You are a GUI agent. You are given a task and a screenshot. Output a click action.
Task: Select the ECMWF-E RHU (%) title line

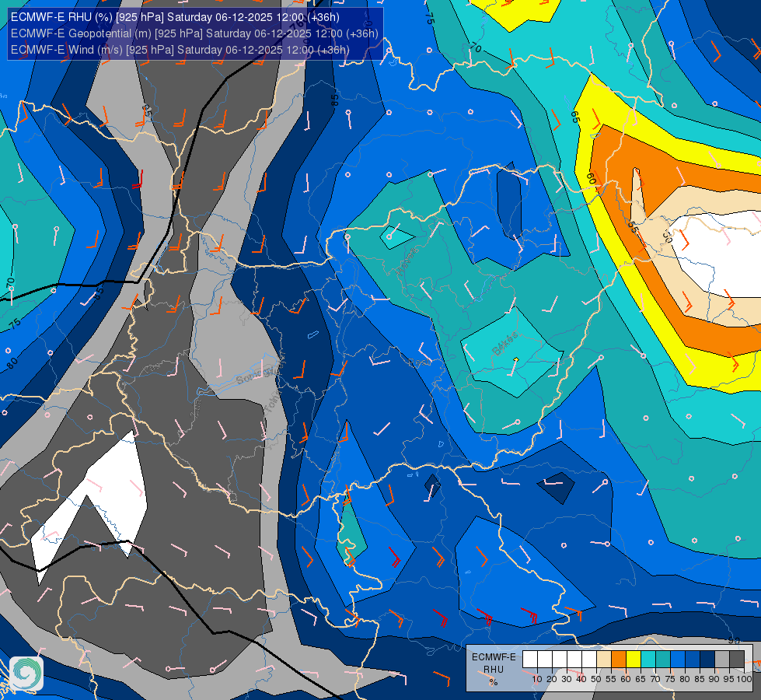tap(175, 17)
